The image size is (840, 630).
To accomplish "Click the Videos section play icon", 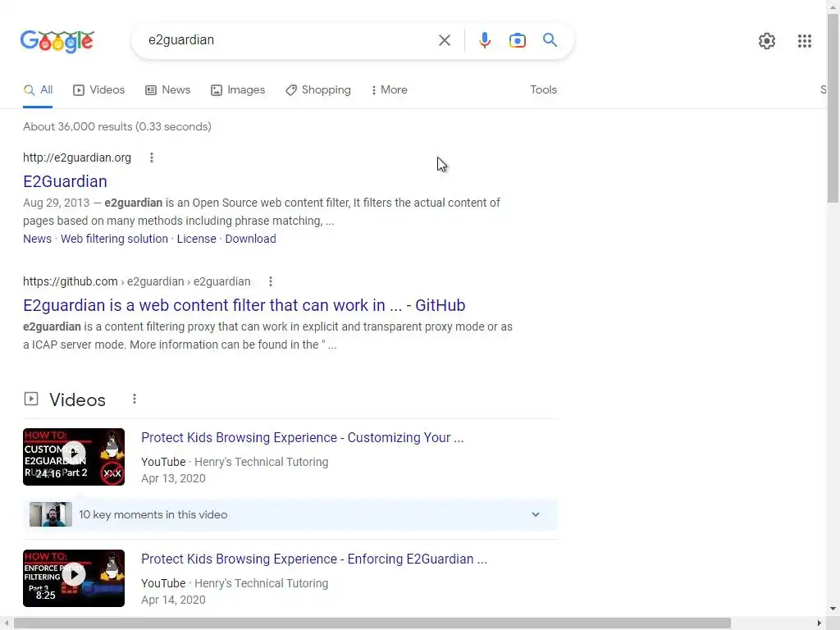I will pyautogui.click(x=31, y=399).
